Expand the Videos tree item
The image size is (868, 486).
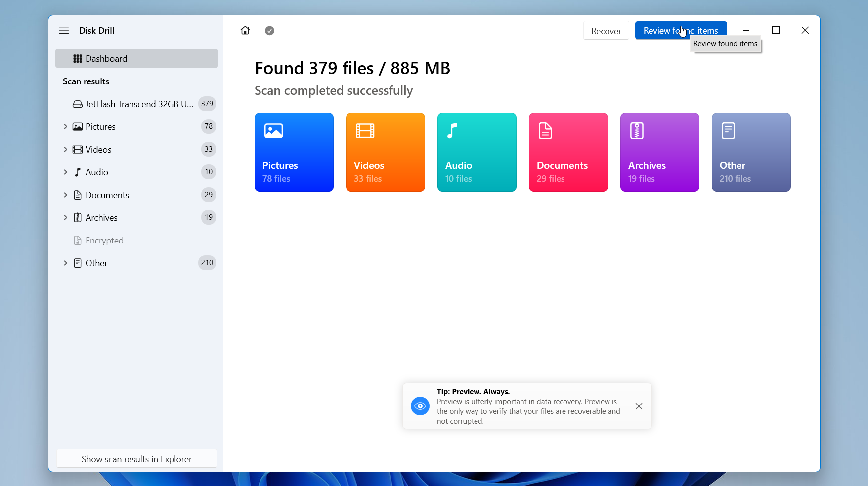tap(65, 150)
